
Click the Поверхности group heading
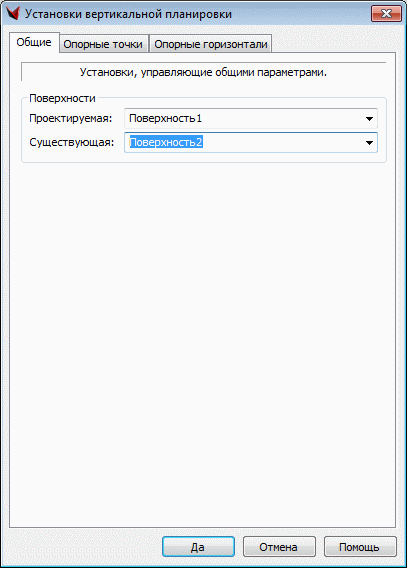[62, 98]
